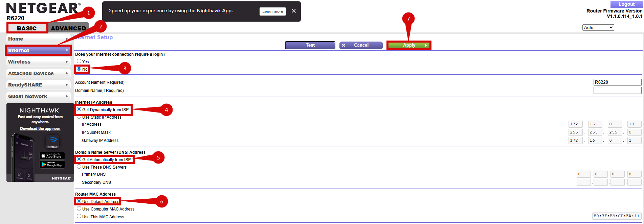Click the Test button
644x224 pixels.
click(310, 45)
